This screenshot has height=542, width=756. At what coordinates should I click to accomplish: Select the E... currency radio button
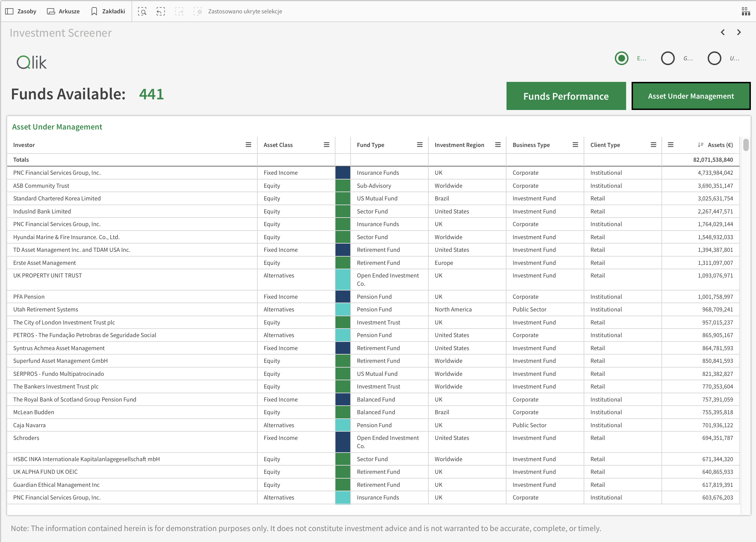621,58
